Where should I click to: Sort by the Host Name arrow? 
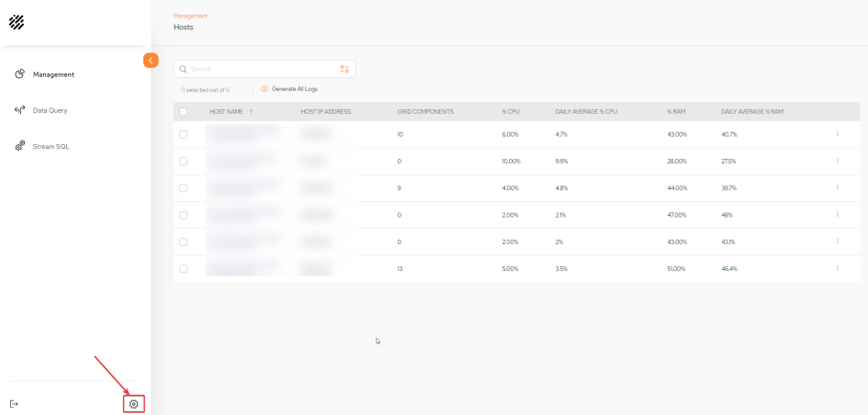[x=251, y=112]
